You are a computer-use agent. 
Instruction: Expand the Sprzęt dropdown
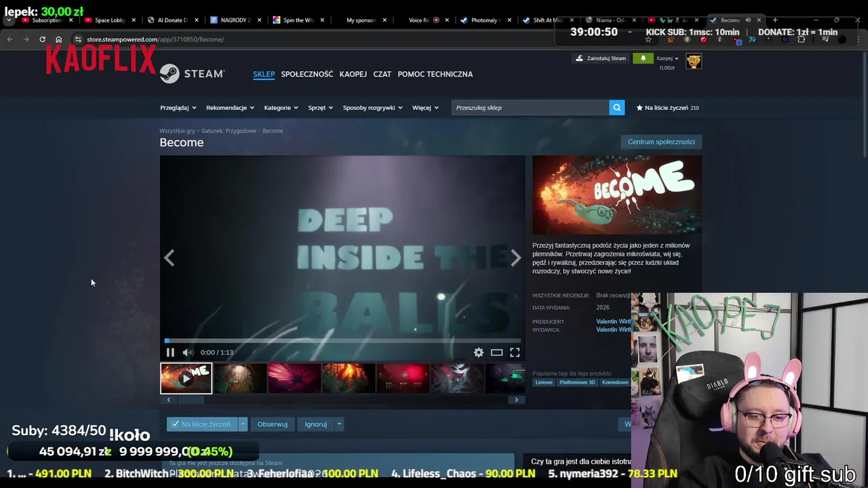pyautogui.click(x=320, y=108)
